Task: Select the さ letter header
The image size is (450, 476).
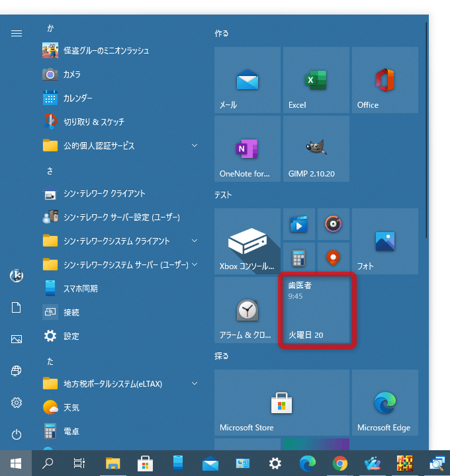Action: point(50,171)
